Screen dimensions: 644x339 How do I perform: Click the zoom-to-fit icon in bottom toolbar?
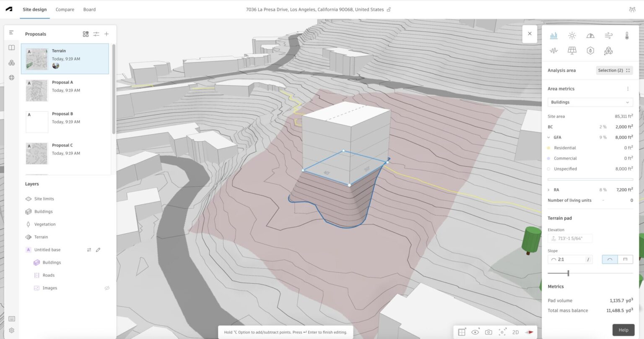tap(501, 331)
